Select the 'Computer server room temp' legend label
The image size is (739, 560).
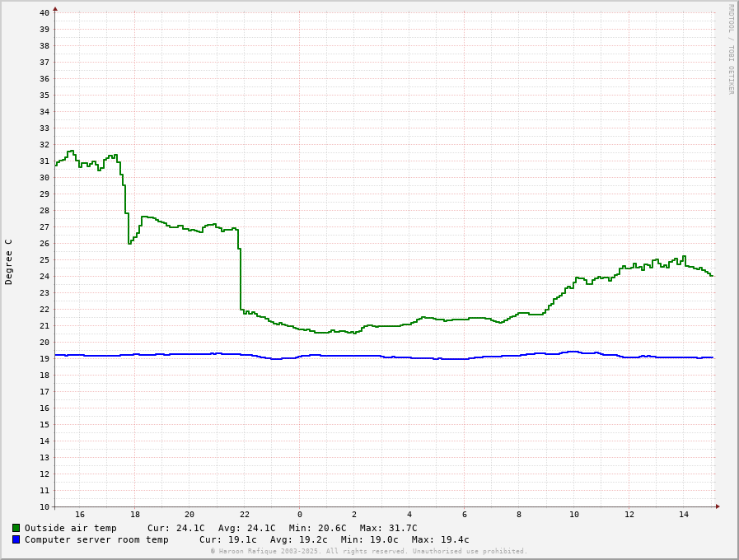pyautogui.click(x=96, y=539)
